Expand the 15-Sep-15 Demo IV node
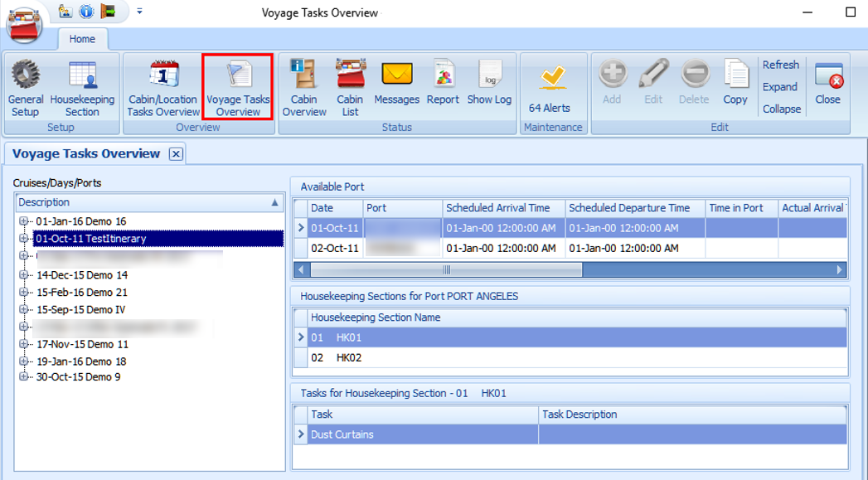 [23, 309]
